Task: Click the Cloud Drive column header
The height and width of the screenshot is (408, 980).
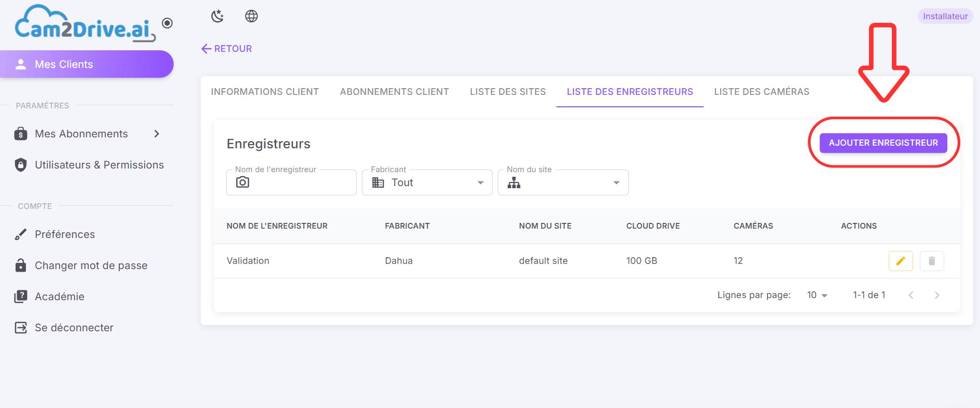Action: [x=653, y=226]
